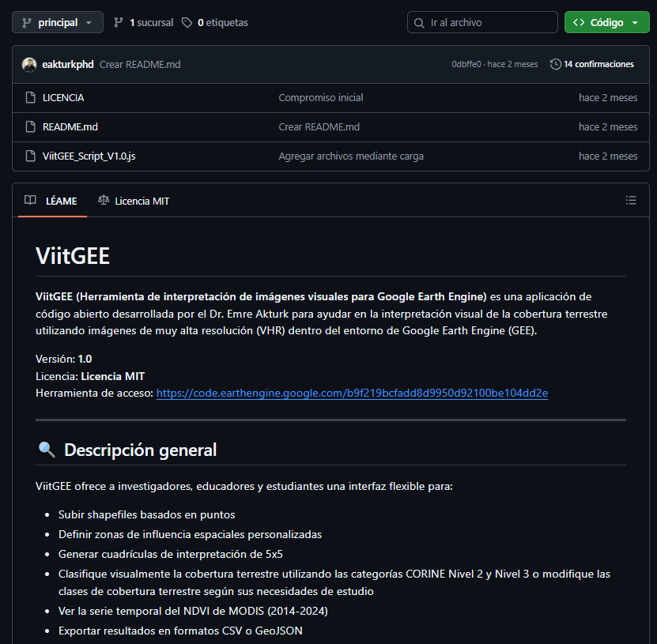Click the Ver la serie temporal del NDVI bullet
657x644 pixels.
(x=193, y=612)
